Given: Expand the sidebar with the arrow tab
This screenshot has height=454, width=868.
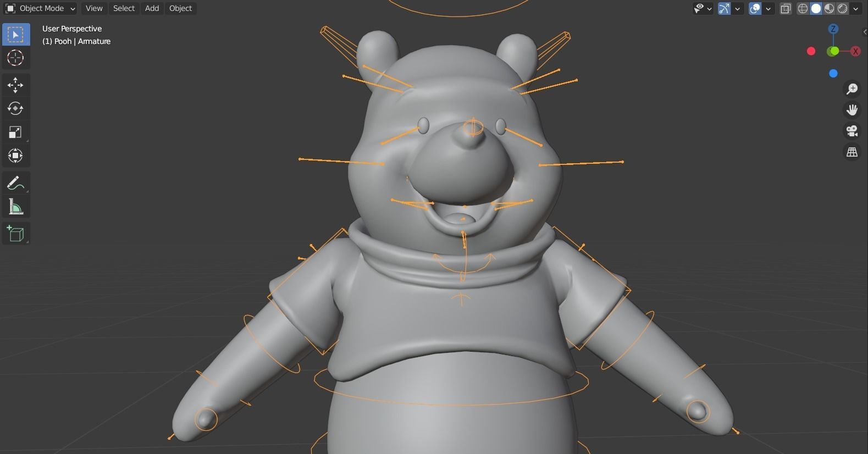Looking at the screenshot, I should (x=865, y=32).
